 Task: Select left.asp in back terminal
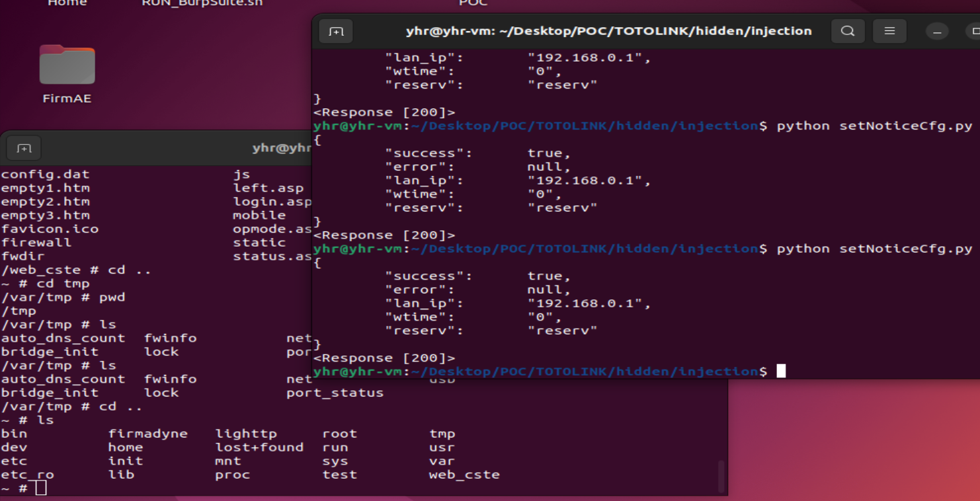(x=268, y=188)
